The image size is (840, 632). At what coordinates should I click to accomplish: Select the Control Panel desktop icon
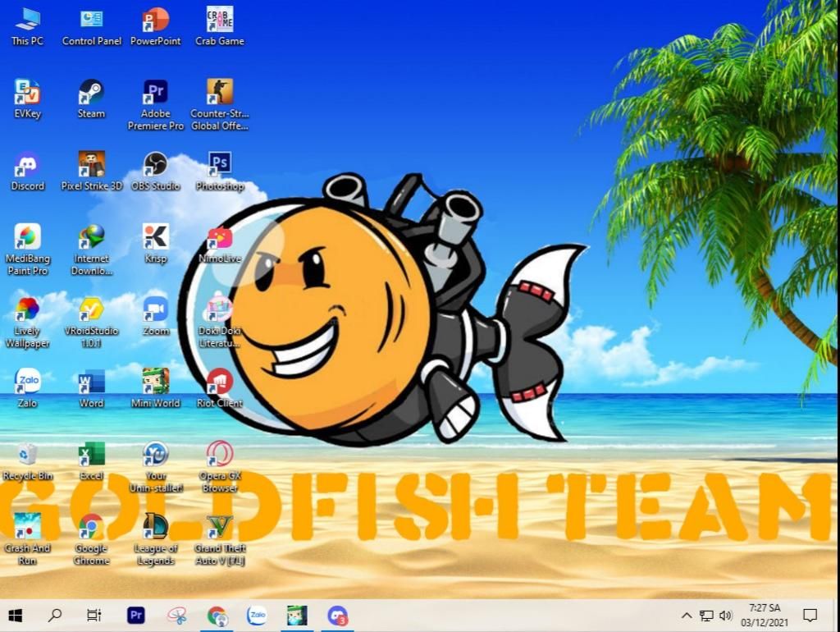coord(92,26)
